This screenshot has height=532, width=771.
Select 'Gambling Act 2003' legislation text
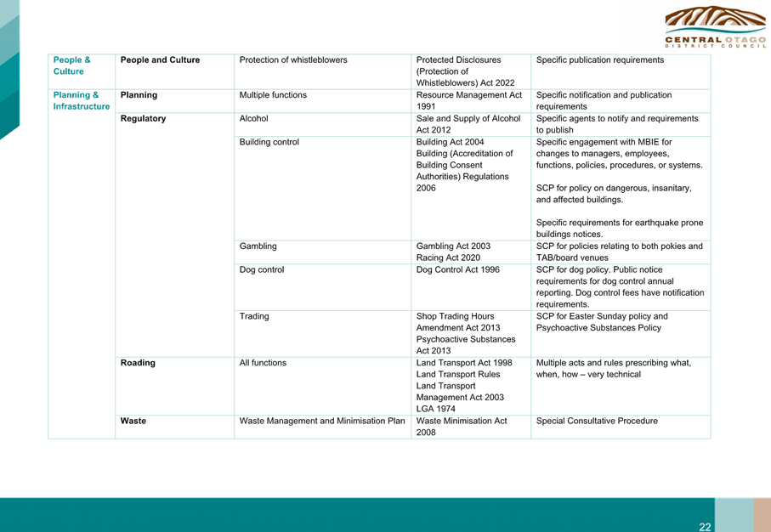[x=453, y=246]
